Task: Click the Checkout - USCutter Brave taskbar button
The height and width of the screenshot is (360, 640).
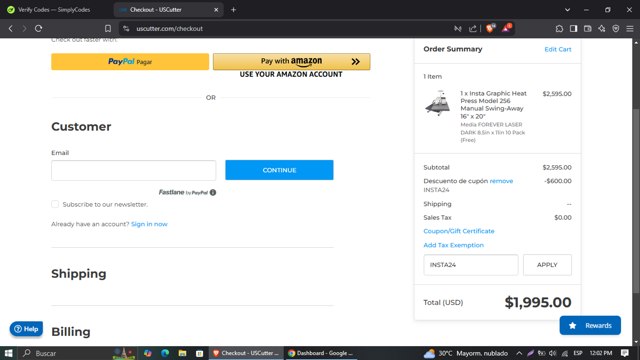Action: pos(246,353)
